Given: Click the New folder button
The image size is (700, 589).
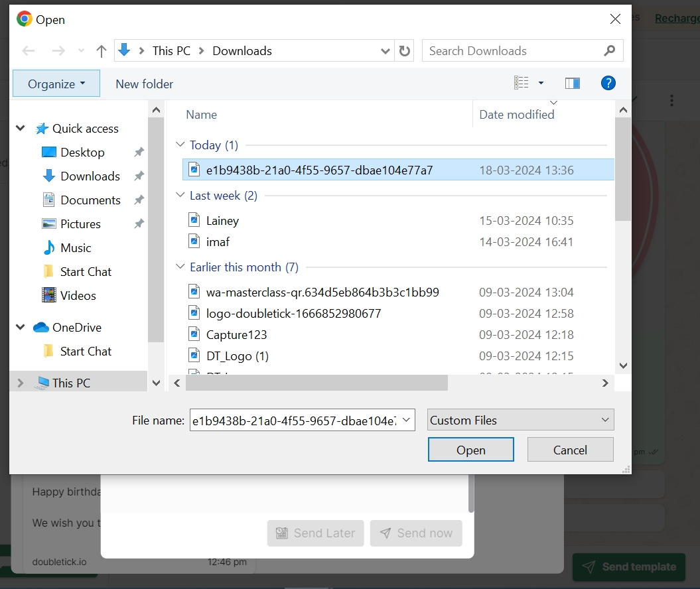Looking at the screenshot, I should tap(144, 84).
